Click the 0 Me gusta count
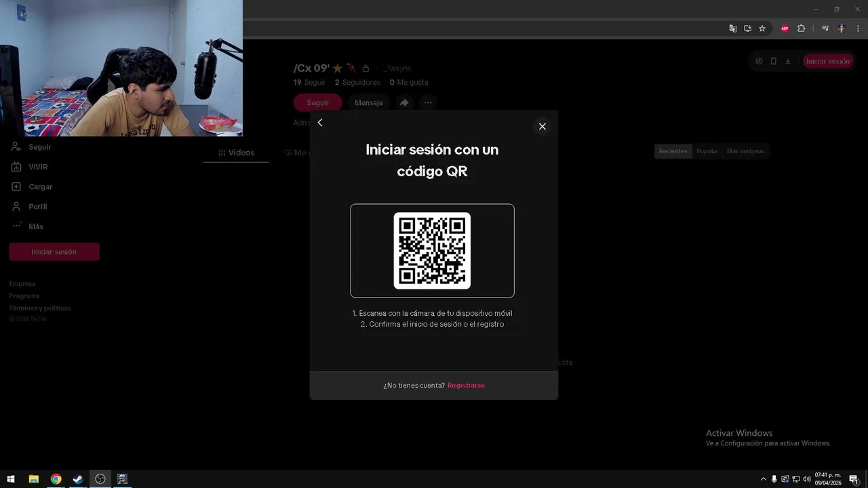The width and height of the screenshot is (868, 488). [409, 83]
